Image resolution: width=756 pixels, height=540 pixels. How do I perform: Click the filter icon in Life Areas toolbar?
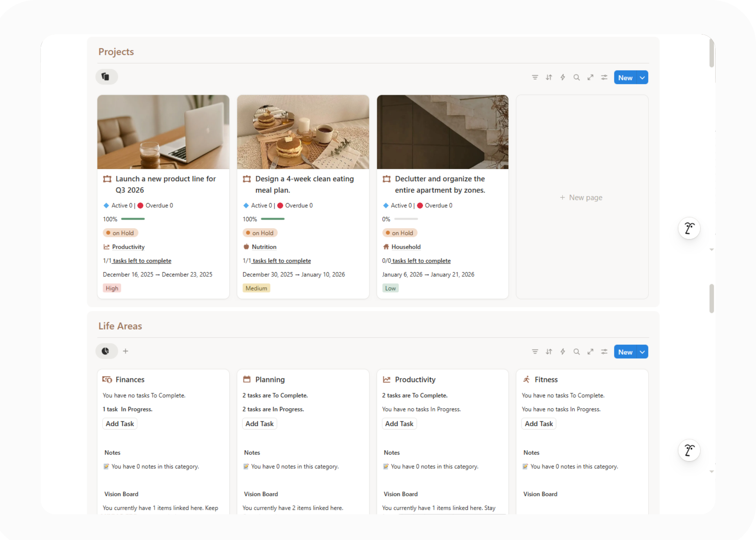(535, 352)
